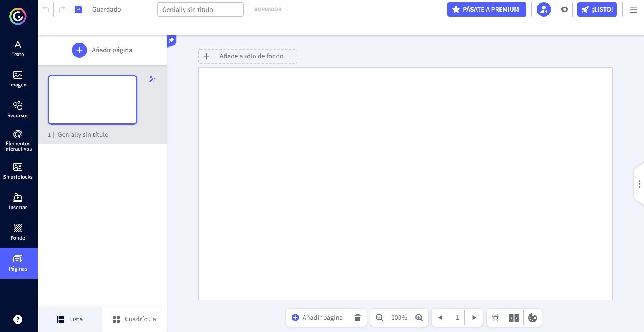The height and width of the screenshot is (332, 644).
Task: Open the color palette icon in bottom toolbar
Action: (x=532, y=318)
